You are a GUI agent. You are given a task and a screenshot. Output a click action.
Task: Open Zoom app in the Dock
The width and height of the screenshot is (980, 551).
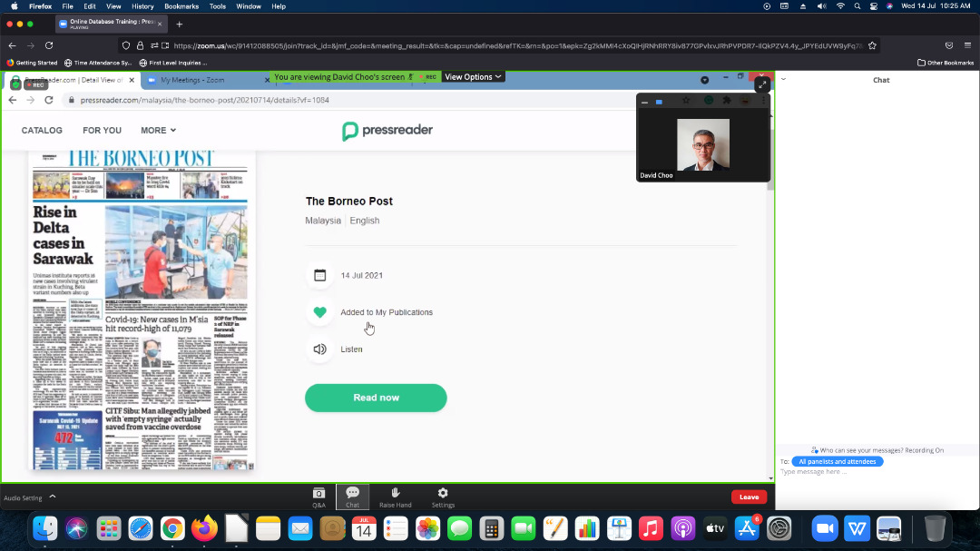point(824,529)
